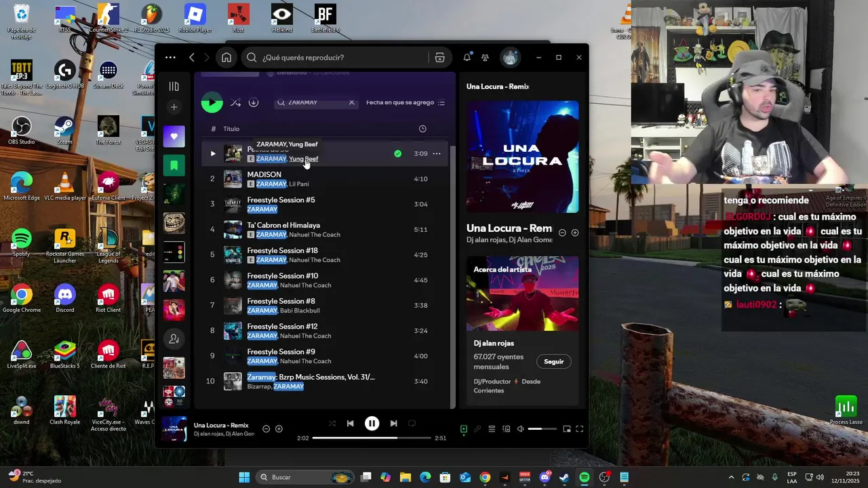Screen dimensions: 868x488
Task: Mute the Spotify volume
Action: [520, 429]
